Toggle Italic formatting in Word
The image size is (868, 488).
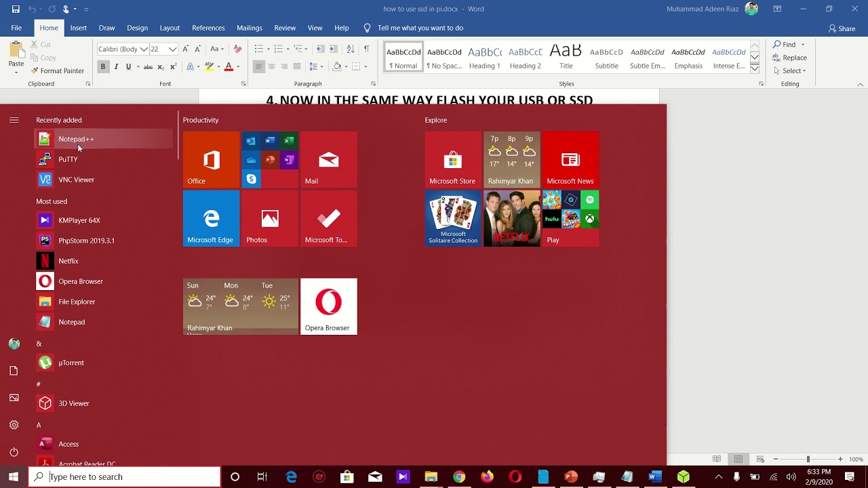(116, 66)
